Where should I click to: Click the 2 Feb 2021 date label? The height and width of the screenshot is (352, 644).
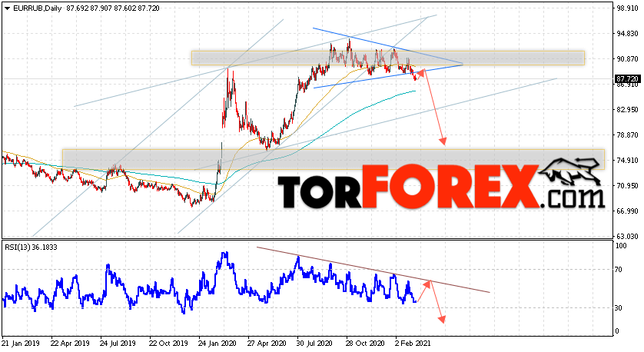coord(413,343)
